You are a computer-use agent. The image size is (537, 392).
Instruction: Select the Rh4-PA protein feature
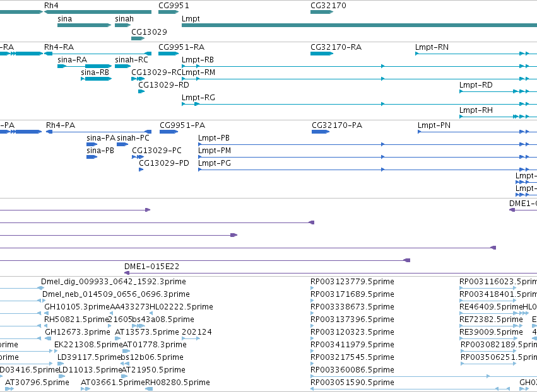click(x=98, y=132)
